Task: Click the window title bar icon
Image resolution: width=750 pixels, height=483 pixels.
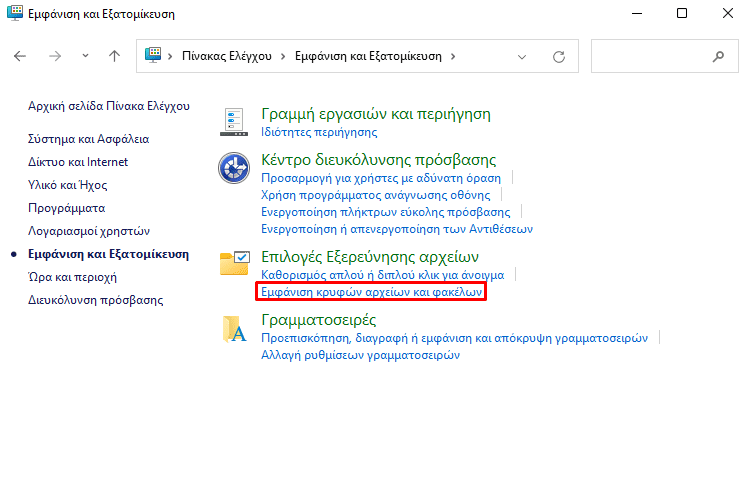Action: (15, 13)
